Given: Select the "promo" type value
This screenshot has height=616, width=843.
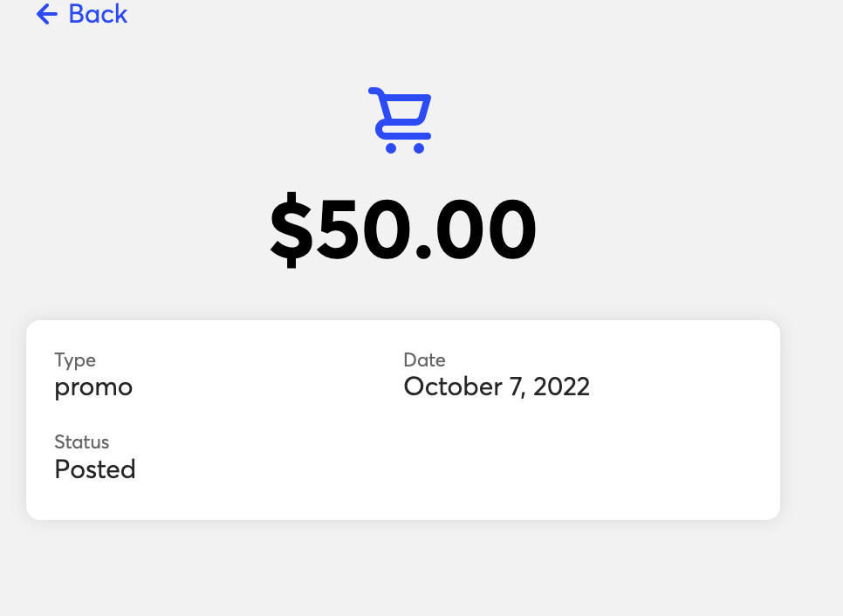Looking at the screenshot, I should click(93, 387).
